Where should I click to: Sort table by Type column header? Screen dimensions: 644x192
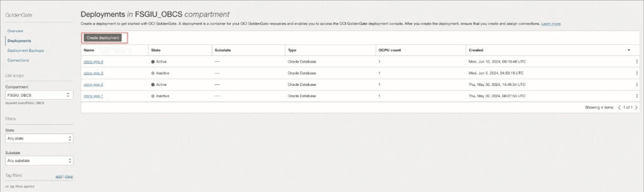(292, 50)
